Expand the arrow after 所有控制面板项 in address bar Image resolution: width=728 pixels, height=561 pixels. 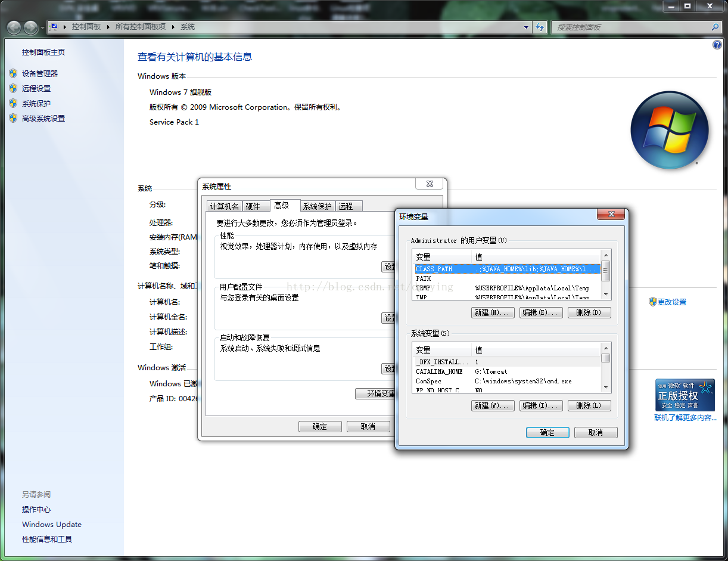(x=173, y=27)
